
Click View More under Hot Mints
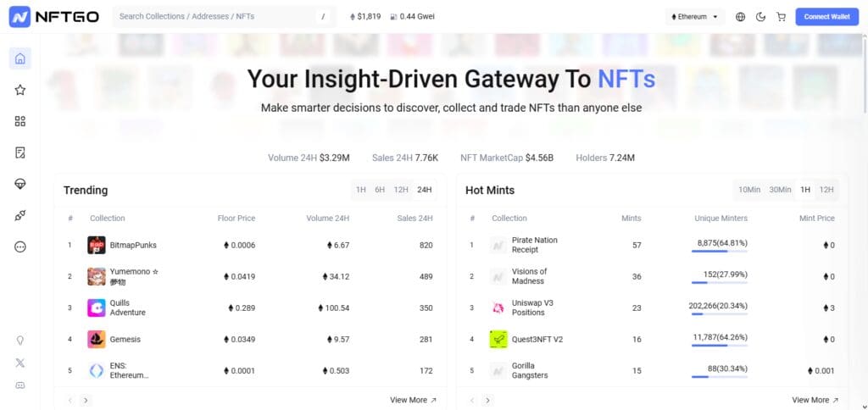click(x=815, y=400)
